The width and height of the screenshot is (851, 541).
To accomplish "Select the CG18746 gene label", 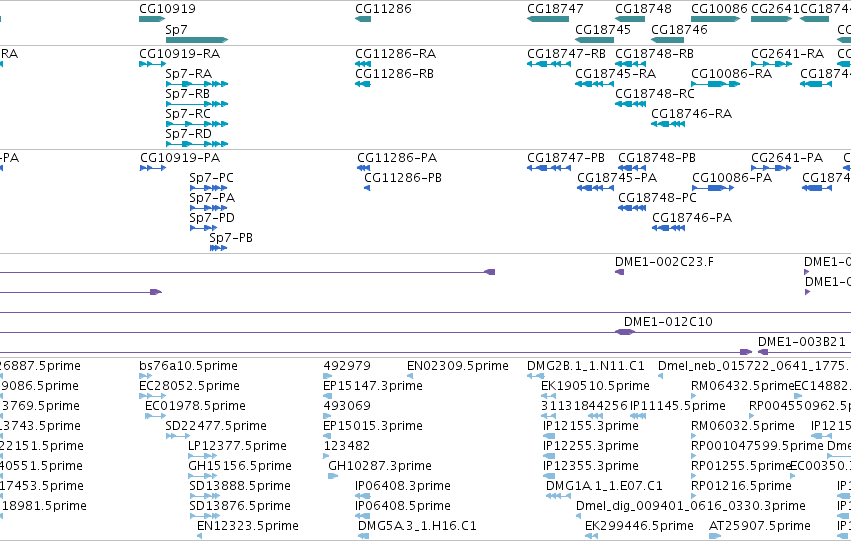I will [679, 29].
